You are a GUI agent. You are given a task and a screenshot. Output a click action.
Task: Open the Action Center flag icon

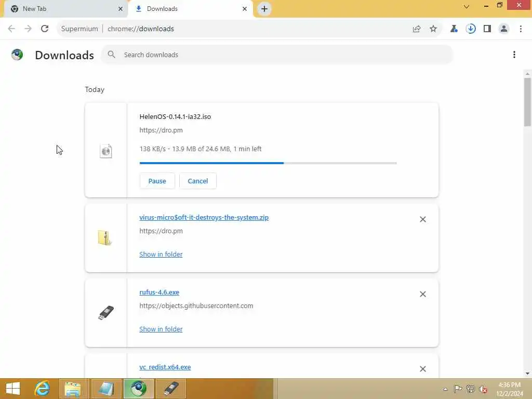point(458,389)
